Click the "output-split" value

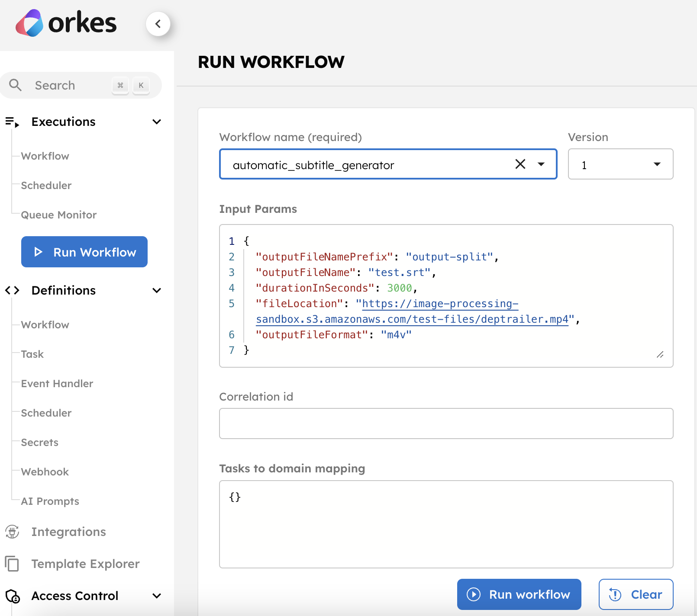pos(449,257)
